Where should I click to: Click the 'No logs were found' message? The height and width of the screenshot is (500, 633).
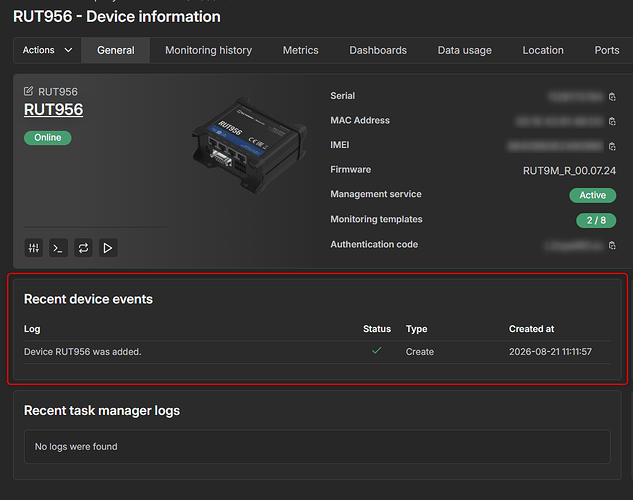point(76,447)
